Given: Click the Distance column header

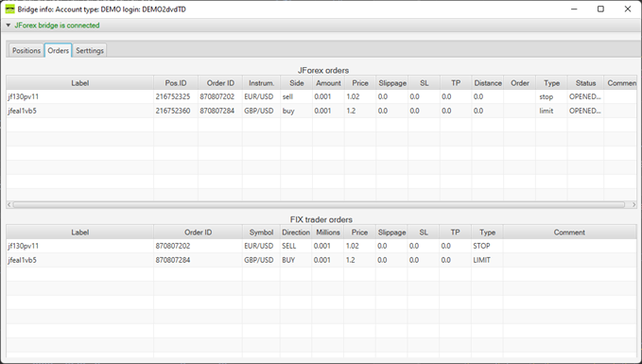Looking at the screenshot, I should click(x=488, y=83).
